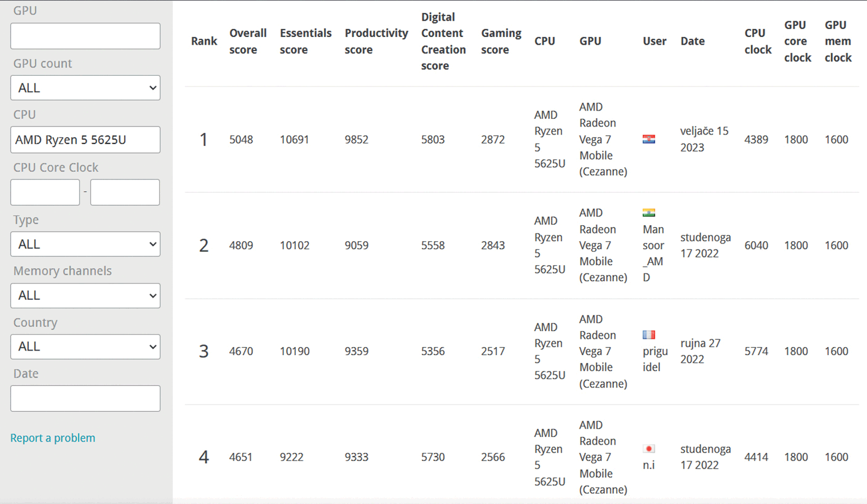Expand the Type dropdown filter
Screen dimensions: 867x504
click(85, 244)
